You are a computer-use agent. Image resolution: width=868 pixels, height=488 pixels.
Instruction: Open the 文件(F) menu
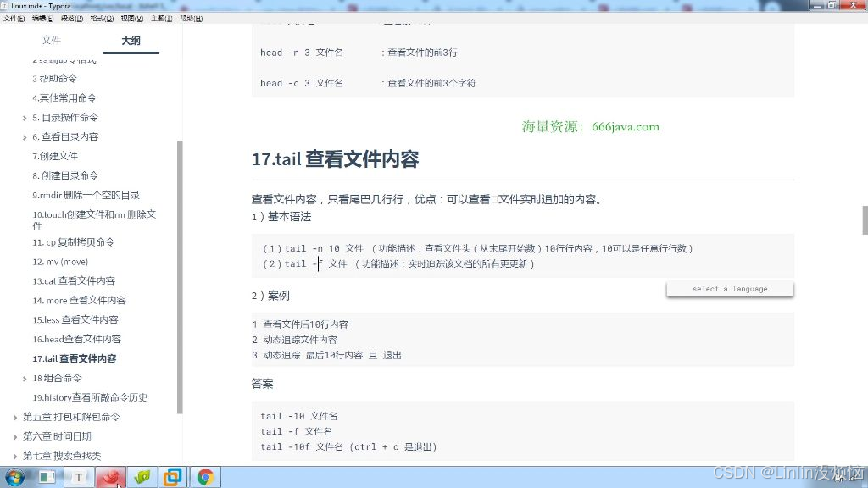14,19
